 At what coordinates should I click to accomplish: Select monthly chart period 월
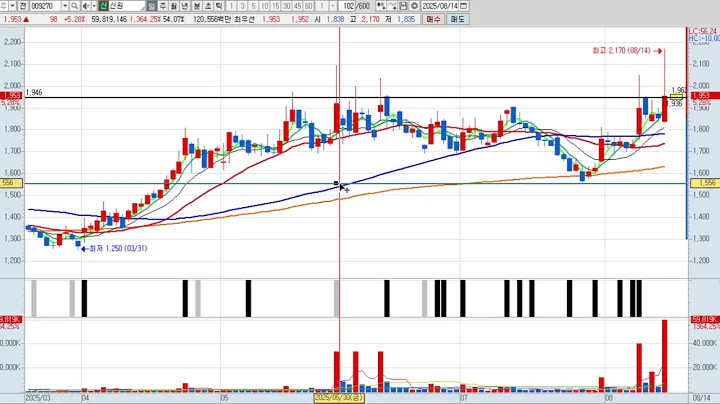point(174,6)
